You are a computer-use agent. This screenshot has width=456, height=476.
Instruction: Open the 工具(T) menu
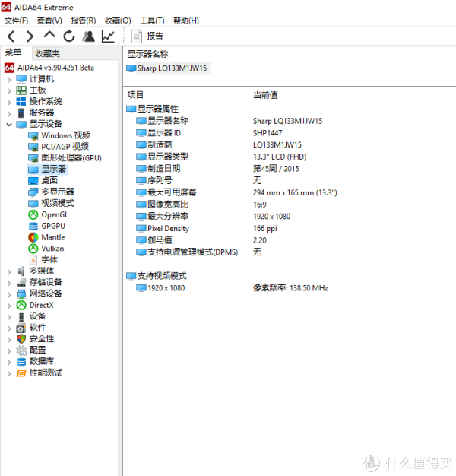click(152, 21)
